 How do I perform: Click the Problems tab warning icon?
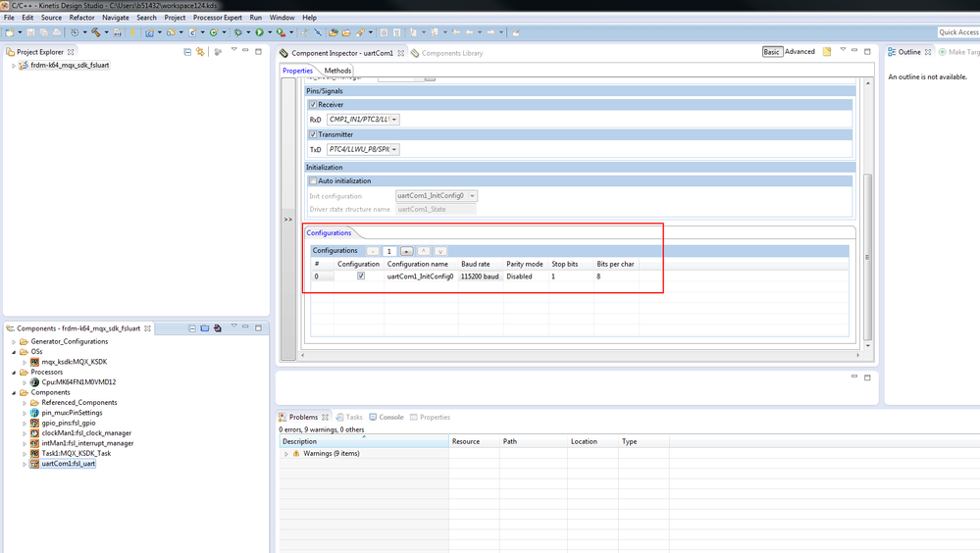(x=283, y=417)
